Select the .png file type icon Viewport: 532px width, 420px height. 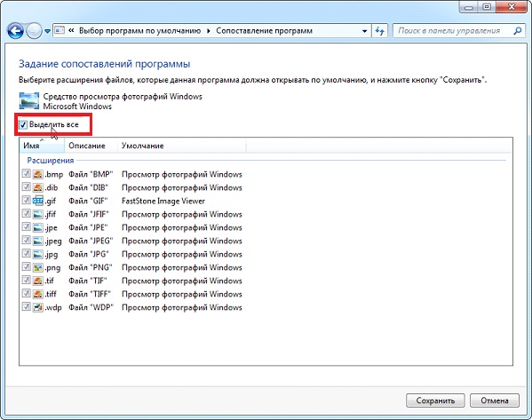coord(38,267)
